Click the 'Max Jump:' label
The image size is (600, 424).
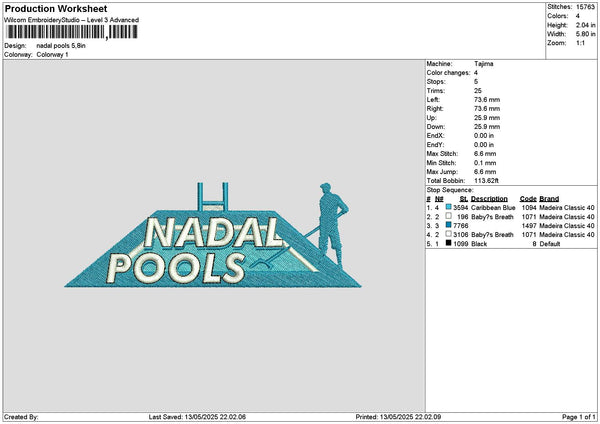click(442, 172)
